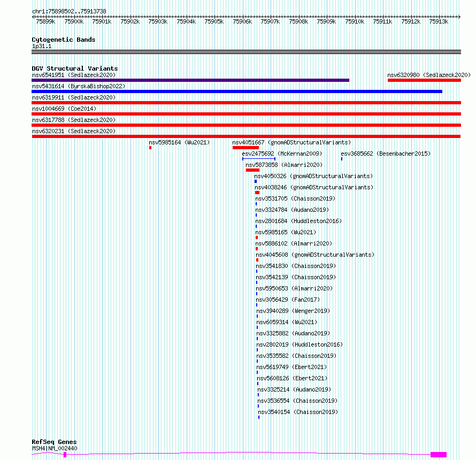This screenshot has height=460, width=476.
Task: Open esv3685662 (Besenbacher2015) variant
Action: point(386,154)
